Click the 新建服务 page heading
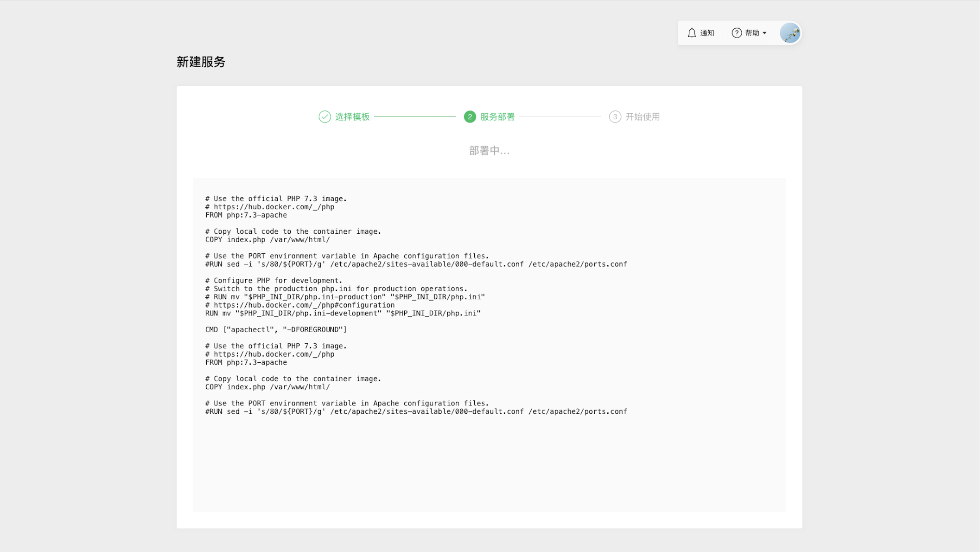Image resolution: width=980 pixels, height=552 pixels. (201, 62)
